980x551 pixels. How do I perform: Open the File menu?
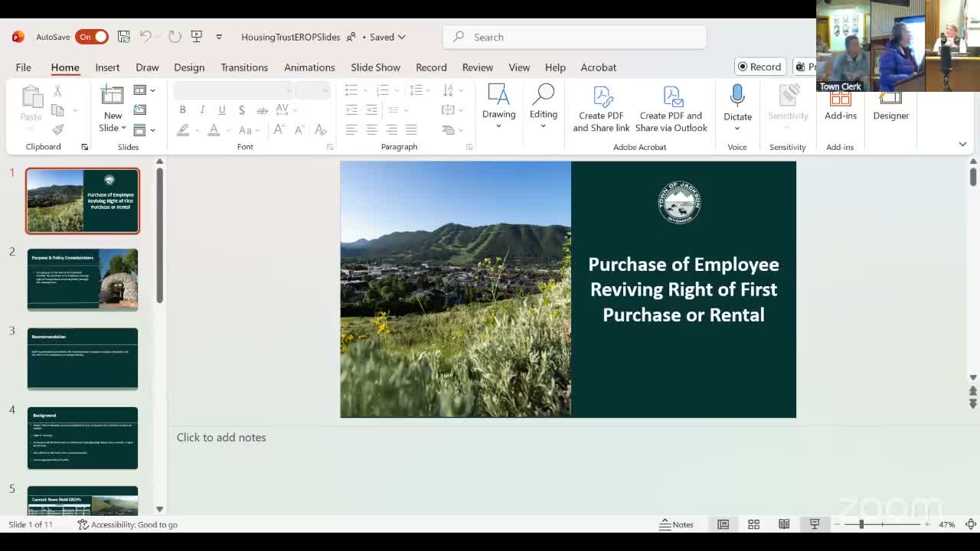23,67
